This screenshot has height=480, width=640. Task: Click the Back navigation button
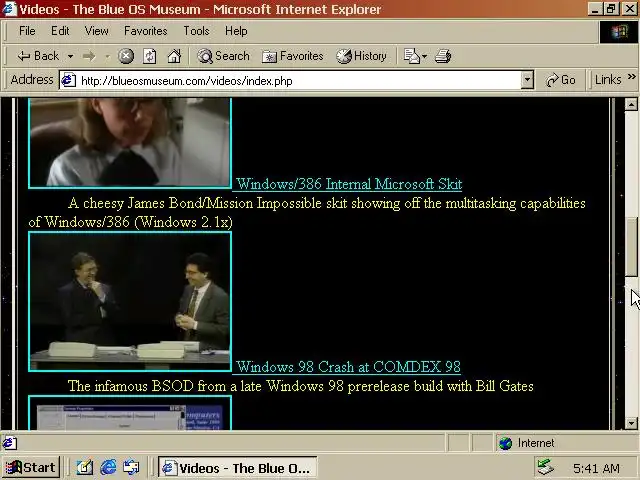(38, 56)
